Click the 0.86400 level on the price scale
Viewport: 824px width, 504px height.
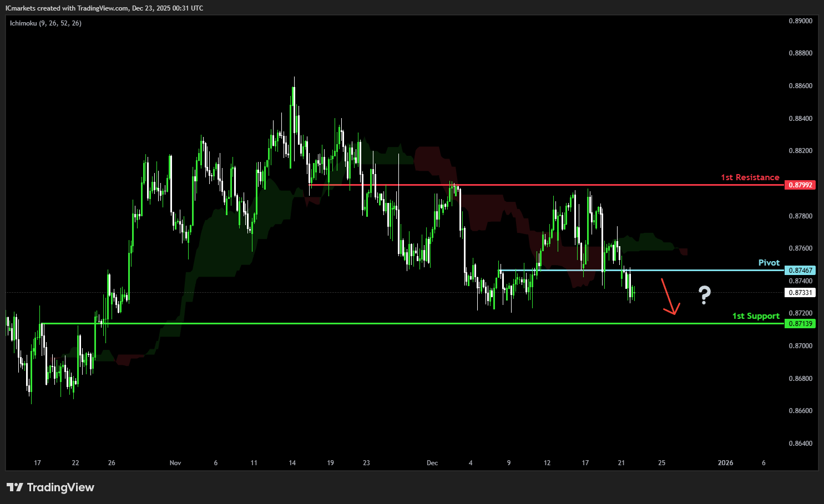[x=800, y=444]
